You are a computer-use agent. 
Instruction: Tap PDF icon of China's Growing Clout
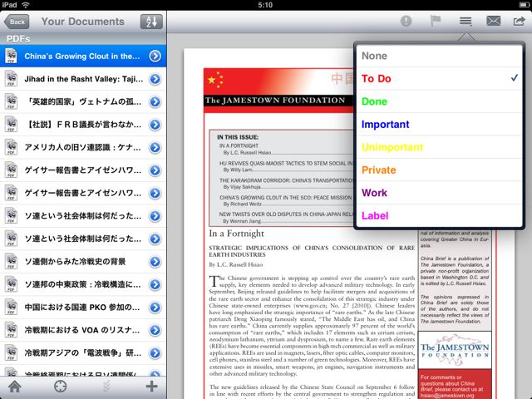pos(11,56)
